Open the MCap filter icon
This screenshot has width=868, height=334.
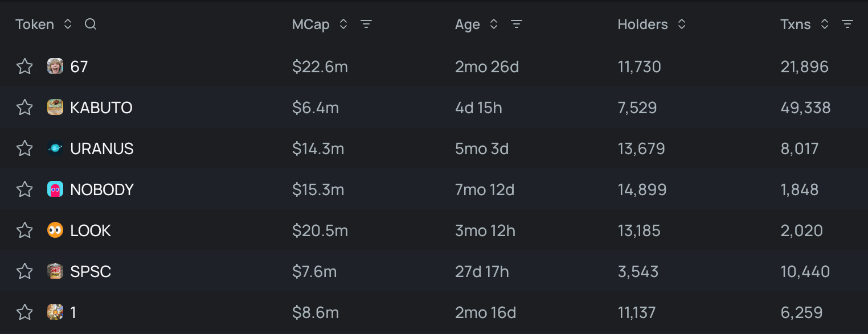[x=366, y=24]
